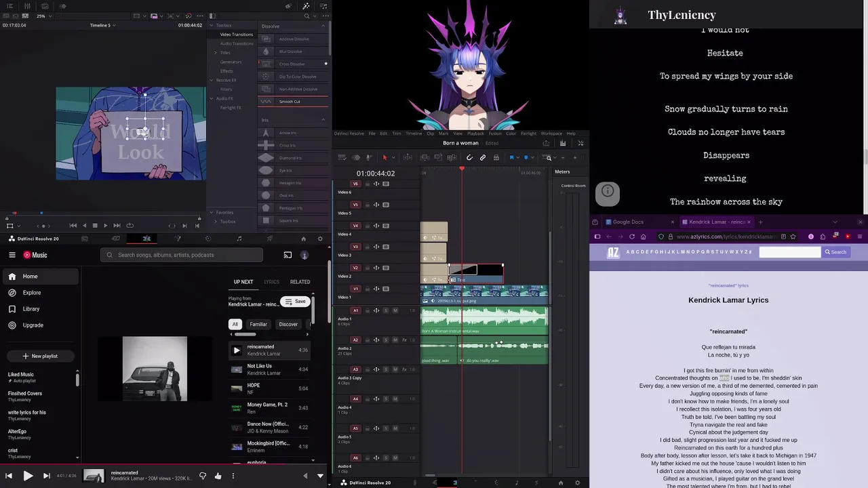Add a blue flag to the clip
The height and width of the screenshot is (488, 868).
[x=512, y=157]
